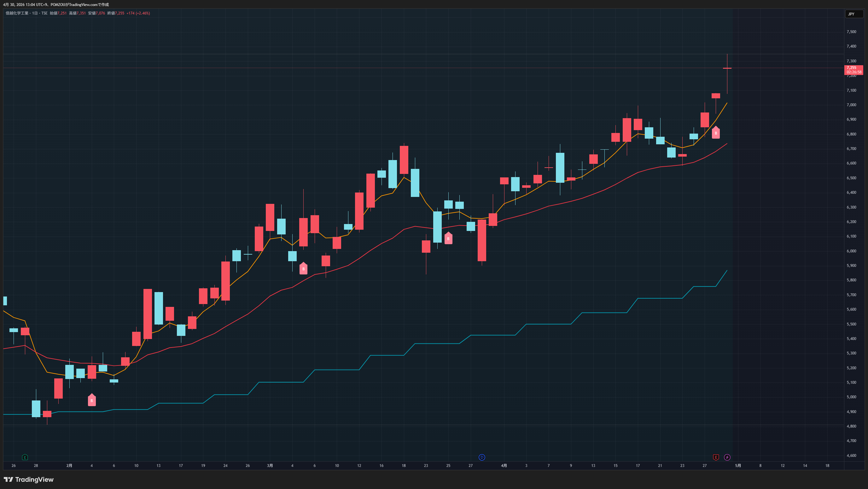Click the 7,500 price axis label
The image size is (868, 489).
pos(851,32)
